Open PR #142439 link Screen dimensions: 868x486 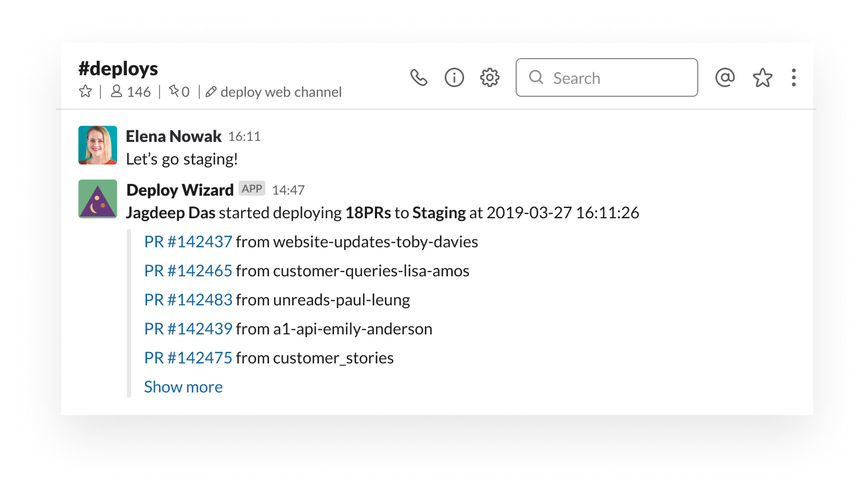tap(188, 329)
